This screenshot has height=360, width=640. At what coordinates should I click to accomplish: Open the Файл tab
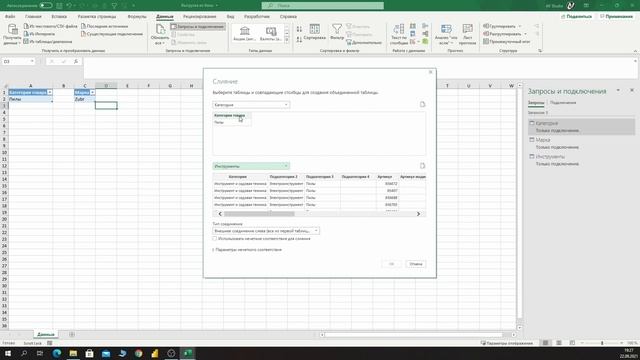click(x=10, y=17)
